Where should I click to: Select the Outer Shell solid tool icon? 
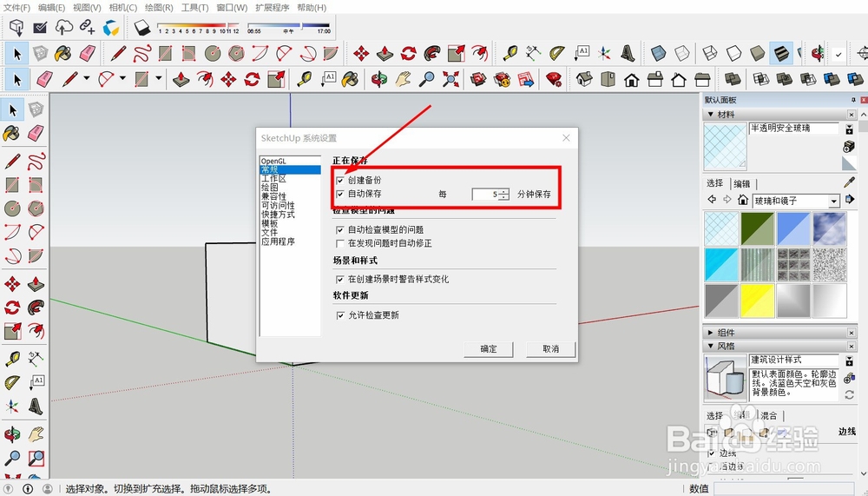tap(733, 79)
